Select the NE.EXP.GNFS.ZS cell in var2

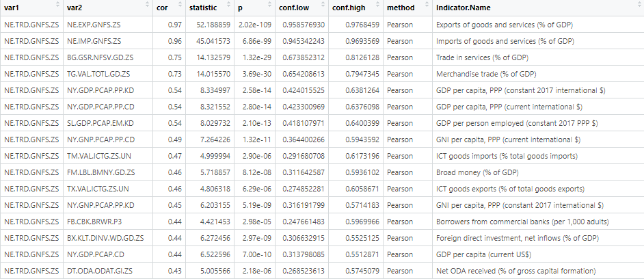[94, 25]
